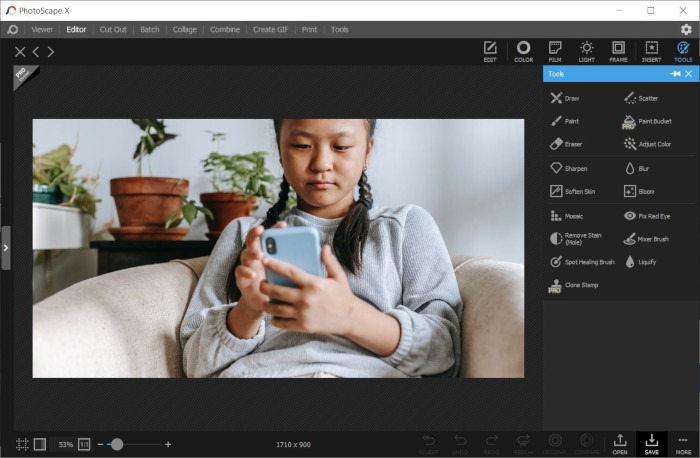The width and height of the screenshot is (700, 458).
Task: Click the selection marquee icon at bottom
Action: pos(22,444)
